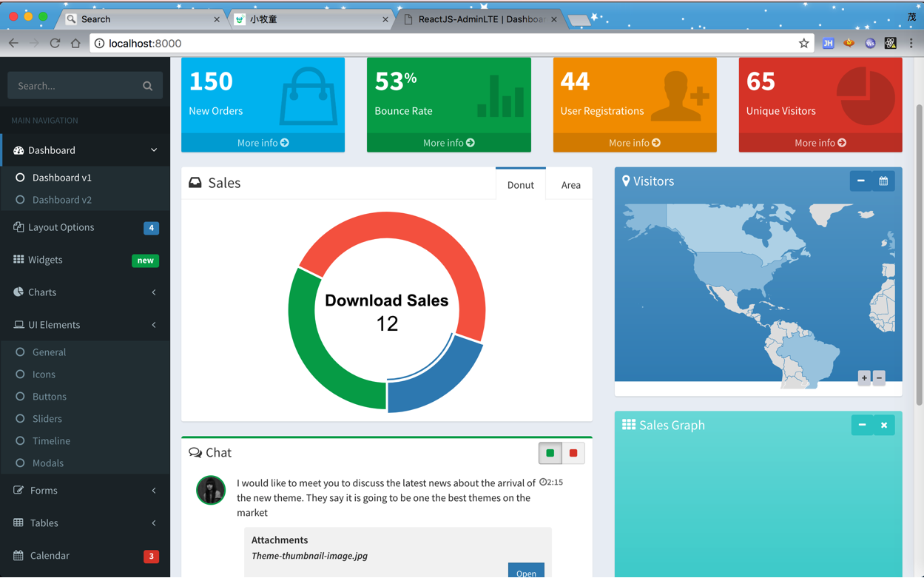Zoom out on the visitors map
The width and height of the screenshot is (924, 578).
[879, 378]
